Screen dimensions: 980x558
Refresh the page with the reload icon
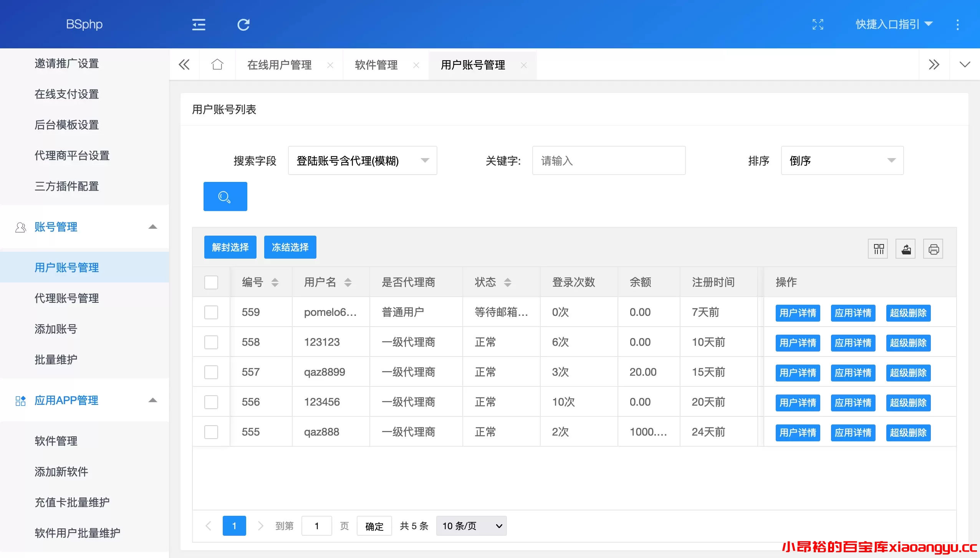point(243,24)
